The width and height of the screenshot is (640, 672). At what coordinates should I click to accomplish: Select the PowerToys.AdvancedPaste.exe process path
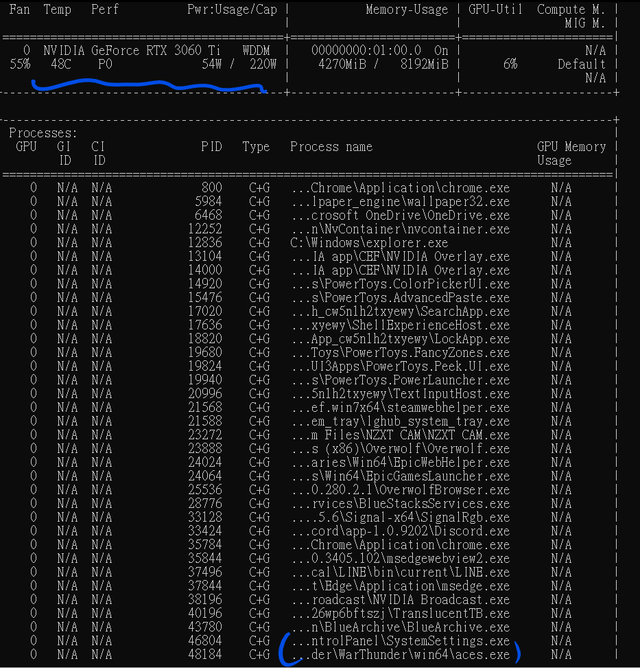coord(401,297)
